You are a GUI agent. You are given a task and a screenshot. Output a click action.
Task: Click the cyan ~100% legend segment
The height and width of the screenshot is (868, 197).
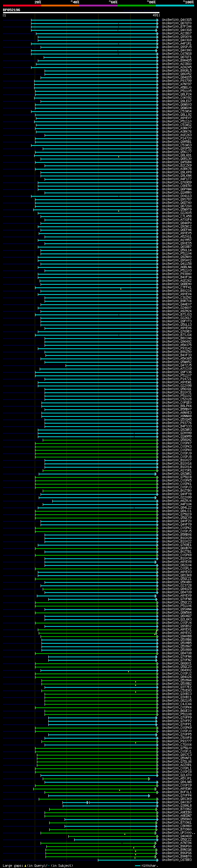coord(175,6)
